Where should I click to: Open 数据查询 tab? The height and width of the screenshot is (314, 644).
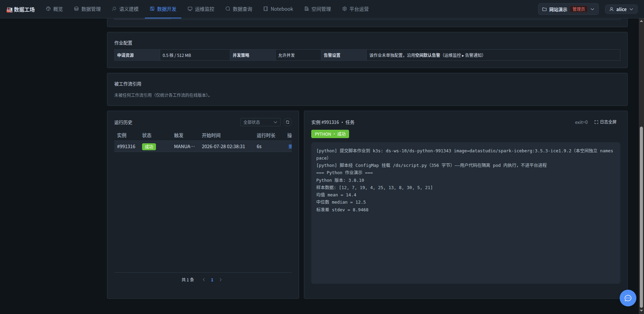[239, 9]
